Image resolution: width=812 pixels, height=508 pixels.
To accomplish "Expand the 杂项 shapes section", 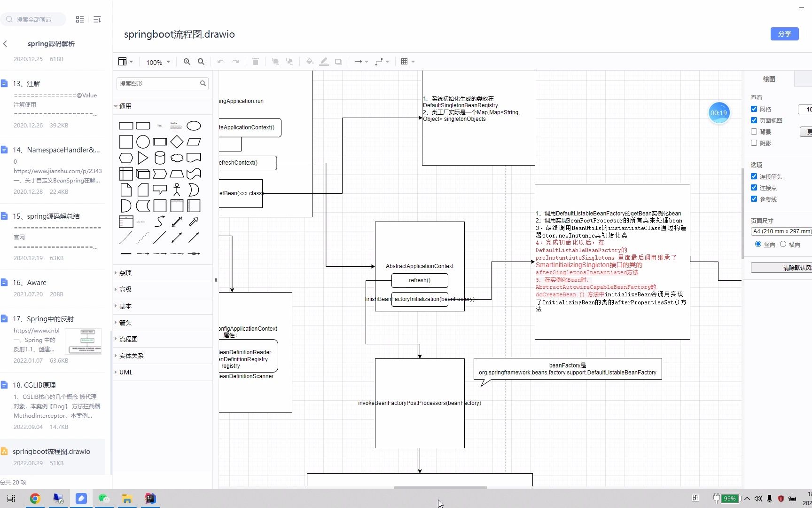I will click(x=163, y=273).
